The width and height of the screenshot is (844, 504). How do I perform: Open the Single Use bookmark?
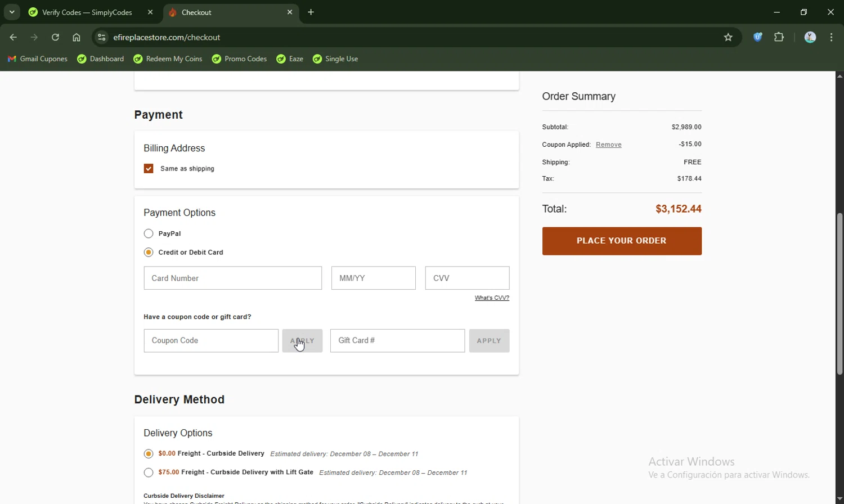[x=336, y=59]
